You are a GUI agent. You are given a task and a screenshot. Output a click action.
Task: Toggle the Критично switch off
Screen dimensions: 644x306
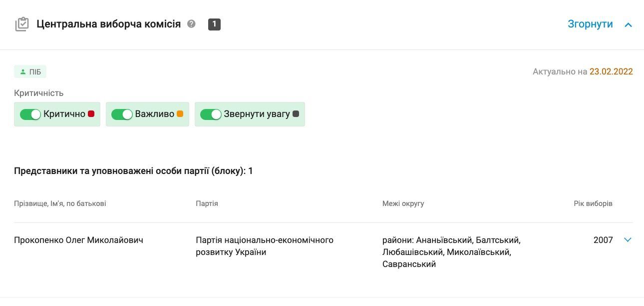pos(30,114)
